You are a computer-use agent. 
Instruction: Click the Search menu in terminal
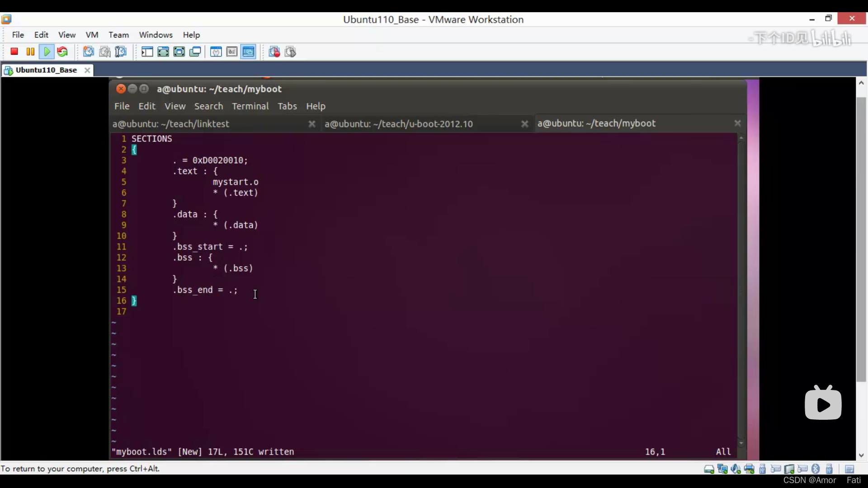coord(209,105)
